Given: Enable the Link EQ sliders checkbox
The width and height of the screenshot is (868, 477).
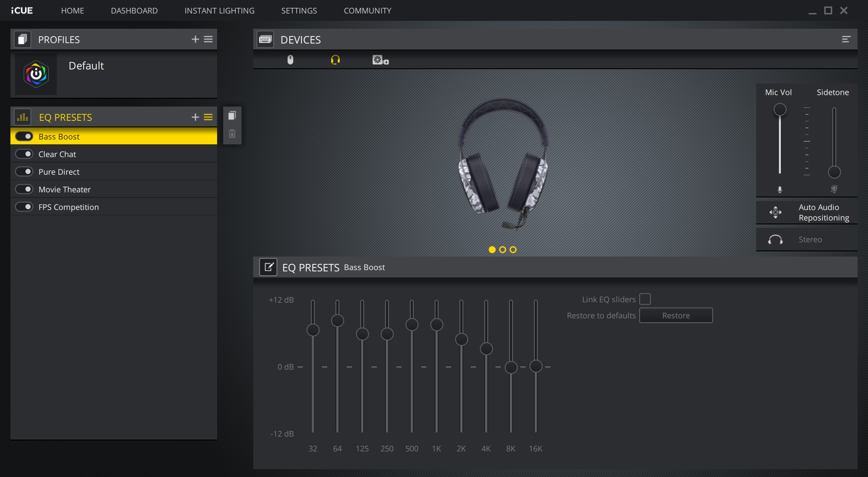Looking at the screenshot, I should coord(645,299).
